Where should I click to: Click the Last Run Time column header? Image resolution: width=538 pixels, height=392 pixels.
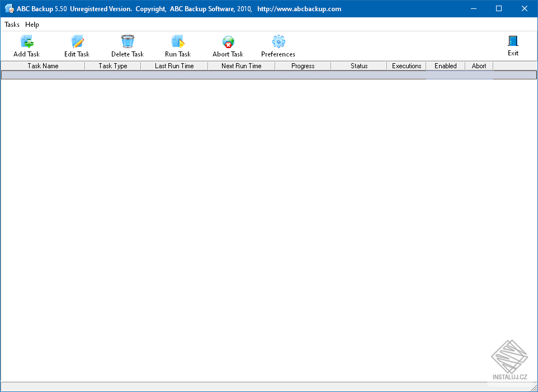tap(174, 65)
